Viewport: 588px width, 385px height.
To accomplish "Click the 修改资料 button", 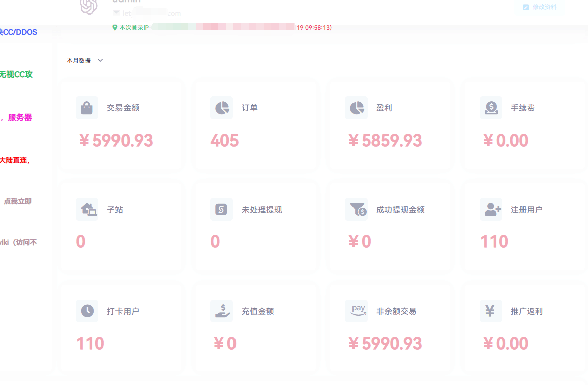I will click(540, 7).
